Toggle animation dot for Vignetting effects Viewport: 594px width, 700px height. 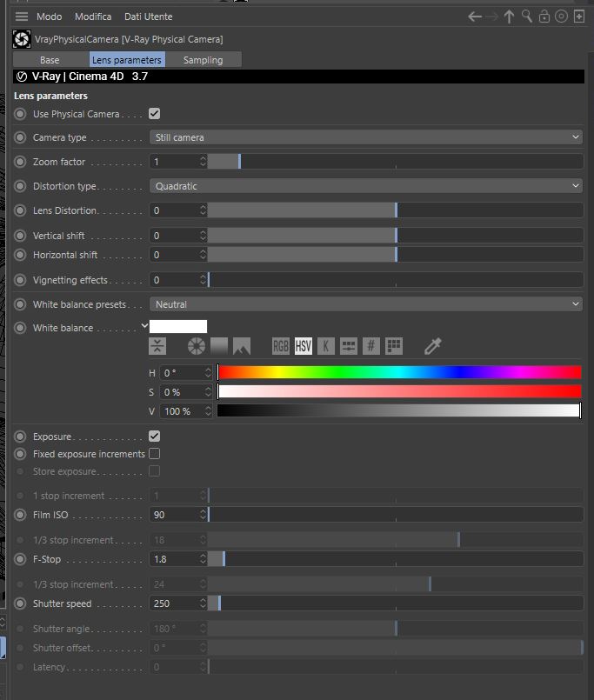click(20, 280)
